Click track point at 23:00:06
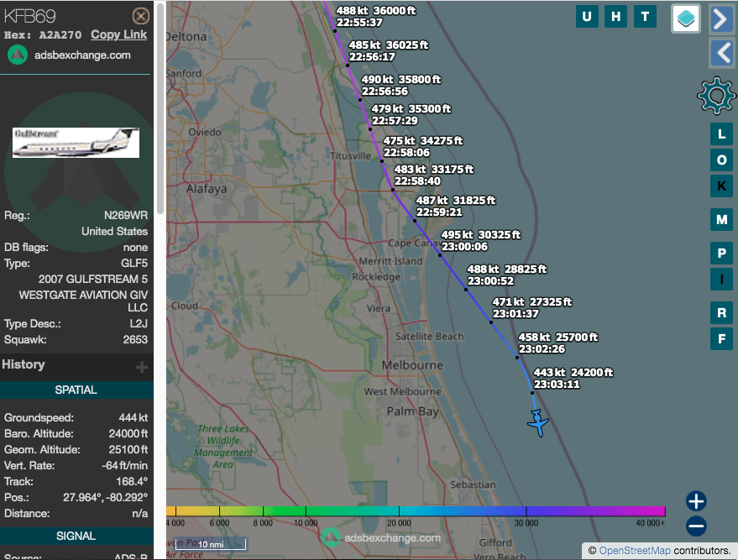 coord(440,255)
